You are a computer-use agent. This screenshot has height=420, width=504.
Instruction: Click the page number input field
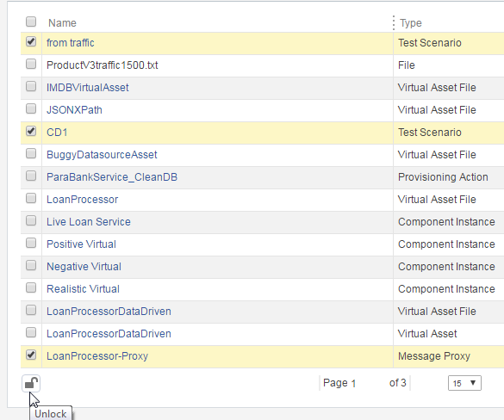[367, 383]
